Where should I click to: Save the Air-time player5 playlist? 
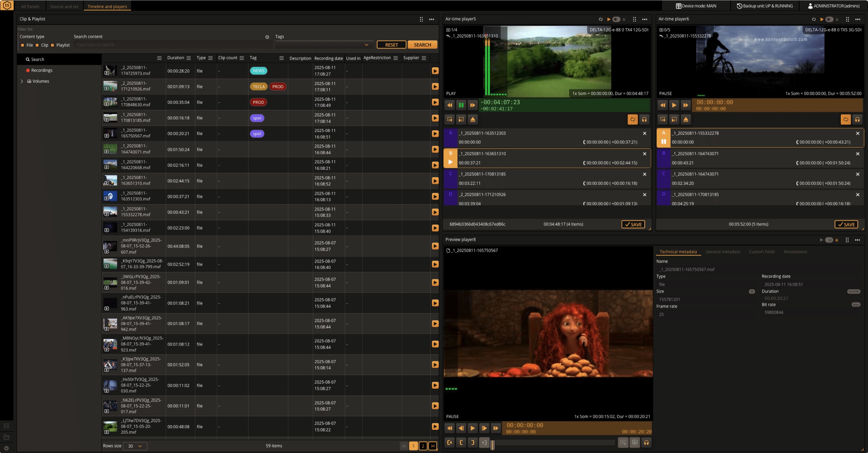(633, 224)
